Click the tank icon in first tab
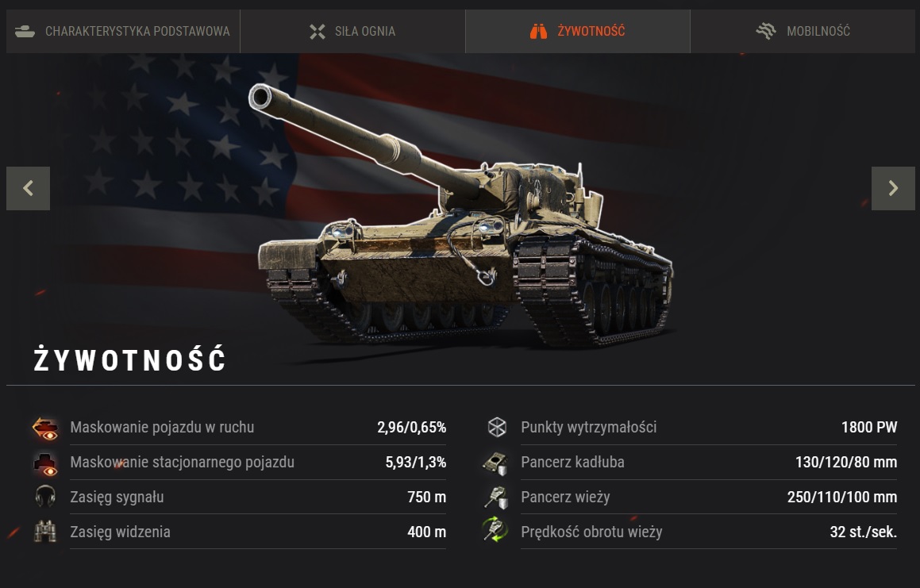The width and height of the screenshot is (920, 588). pos(25,31)
